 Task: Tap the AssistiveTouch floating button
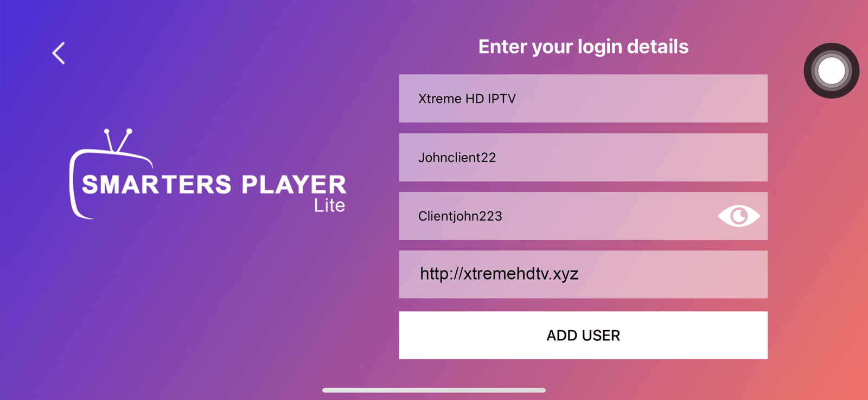coord(831,70)
